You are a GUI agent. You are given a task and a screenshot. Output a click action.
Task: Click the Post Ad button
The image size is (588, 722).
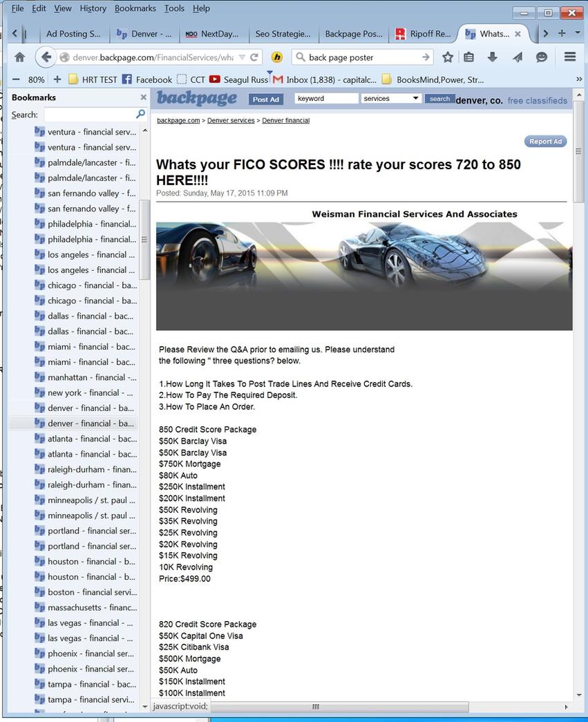pyautogui.click(x=266, y=99)
